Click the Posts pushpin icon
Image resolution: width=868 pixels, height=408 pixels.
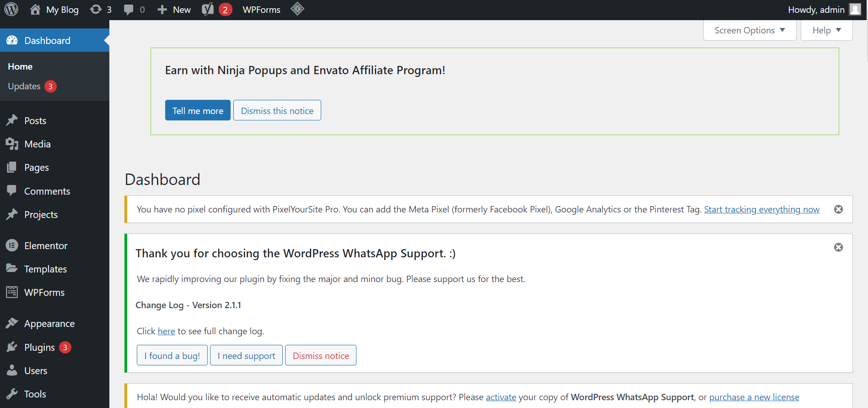point(12,120)
